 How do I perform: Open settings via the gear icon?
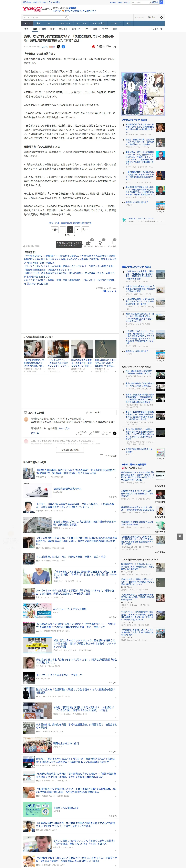coord(161,18)
